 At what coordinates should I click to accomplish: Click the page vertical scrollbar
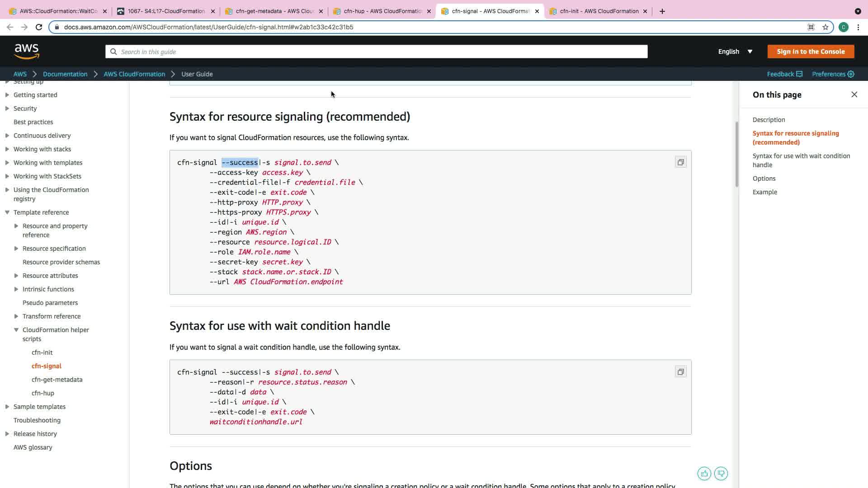(x=736, y=154)
